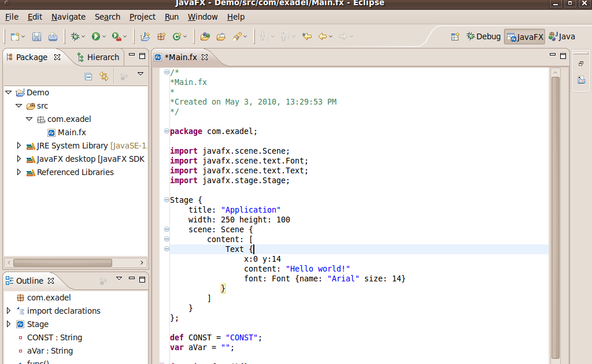Open Outline view menu dropdown
Viewport: 592px width, 364px height.
(x=119, y=278)
